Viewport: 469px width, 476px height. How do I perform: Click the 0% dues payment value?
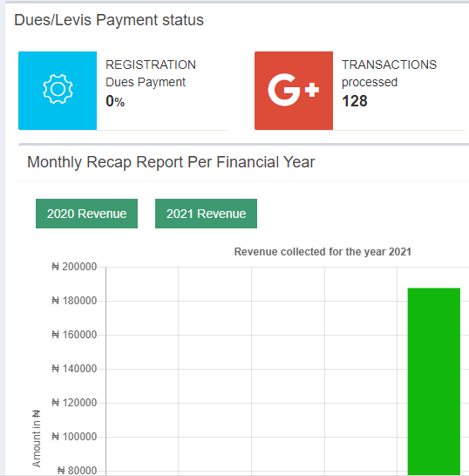pos(115,101)
